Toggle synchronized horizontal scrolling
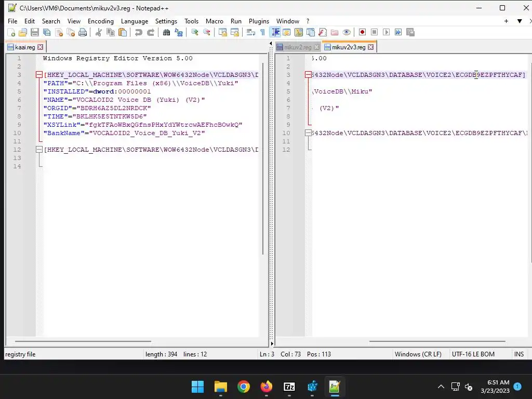 [234, 32]
